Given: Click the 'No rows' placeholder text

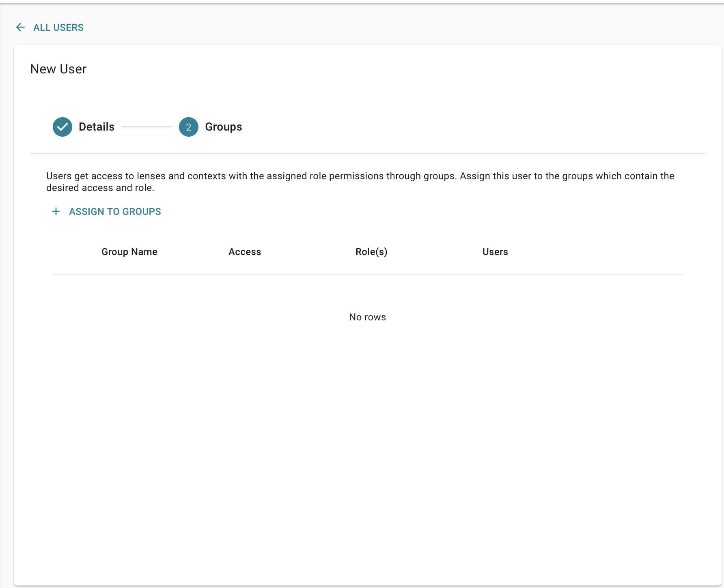Looking at the screenshot, I should [368, 317].
